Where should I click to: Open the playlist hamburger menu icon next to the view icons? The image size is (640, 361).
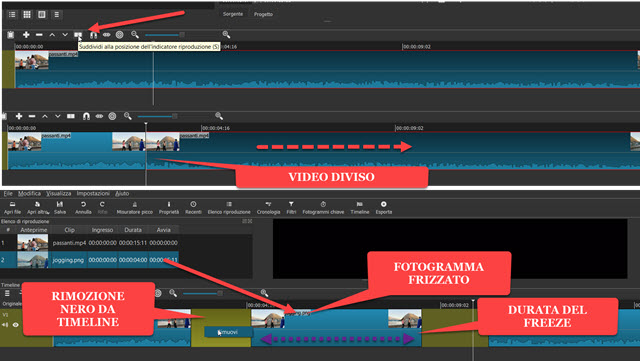[56, 15]
